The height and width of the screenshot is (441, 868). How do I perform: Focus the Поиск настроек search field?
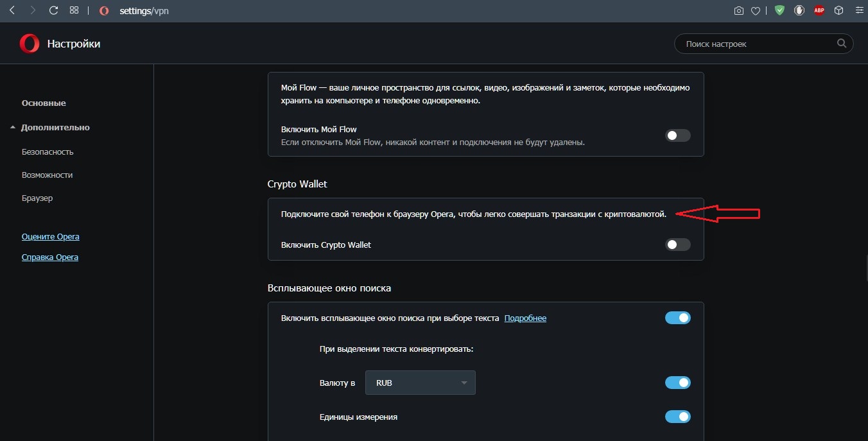(x=763, y=44)
